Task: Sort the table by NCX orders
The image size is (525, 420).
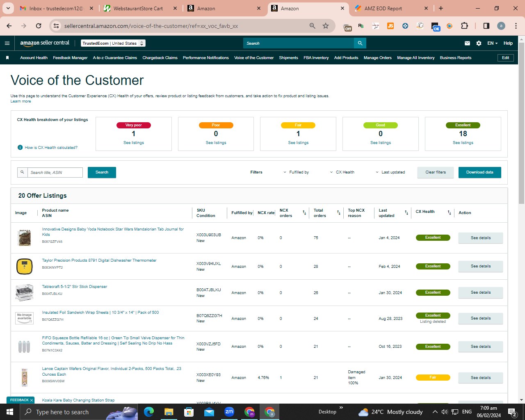Action: pos(304,213)
